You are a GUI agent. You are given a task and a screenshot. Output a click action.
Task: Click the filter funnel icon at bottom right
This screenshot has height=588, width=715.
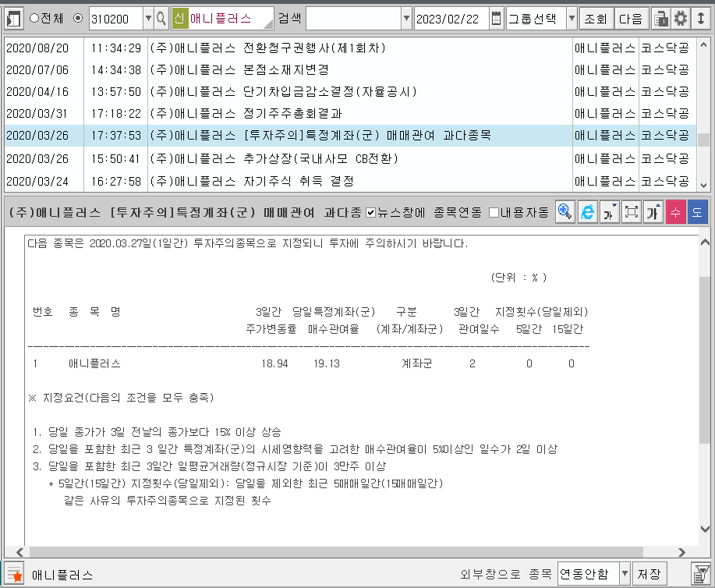(700, 574)
